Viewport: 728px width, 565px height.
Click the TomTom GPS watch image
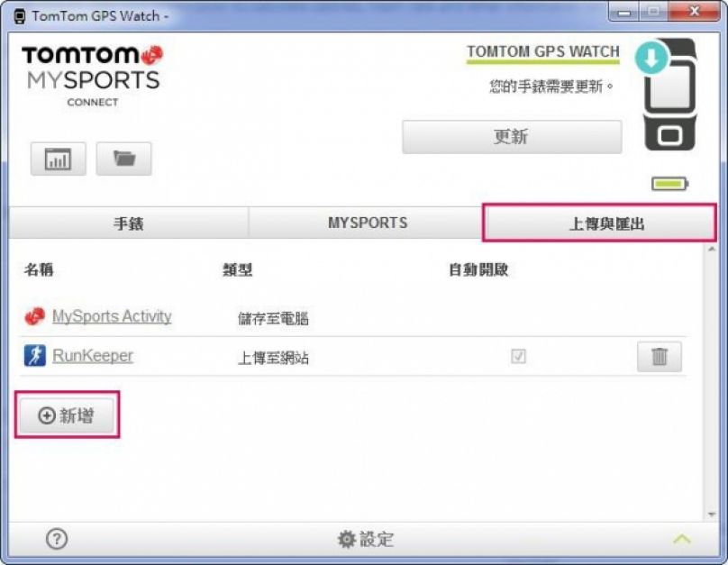point(670,95)
